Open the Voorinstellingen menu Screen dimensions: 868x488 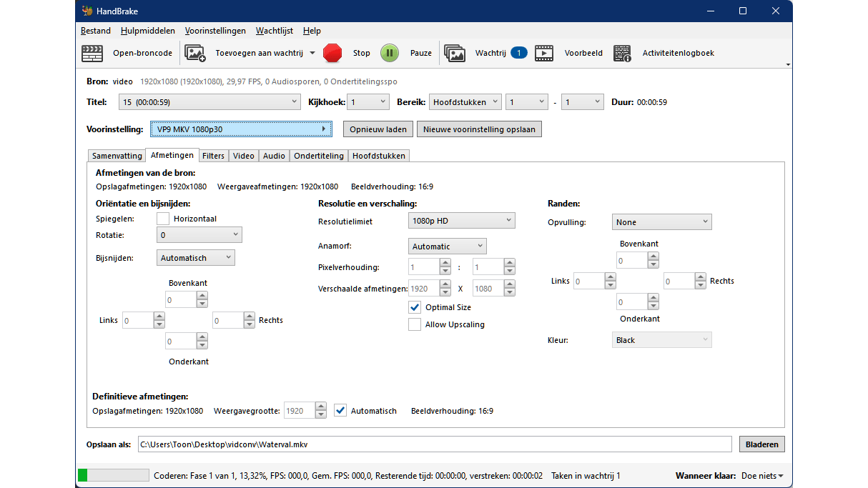coord(215,31)
